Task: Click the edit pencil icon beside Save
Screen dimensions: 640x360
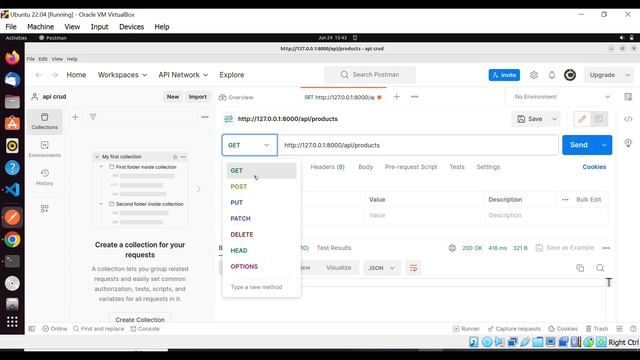Action: coord(582,119)
